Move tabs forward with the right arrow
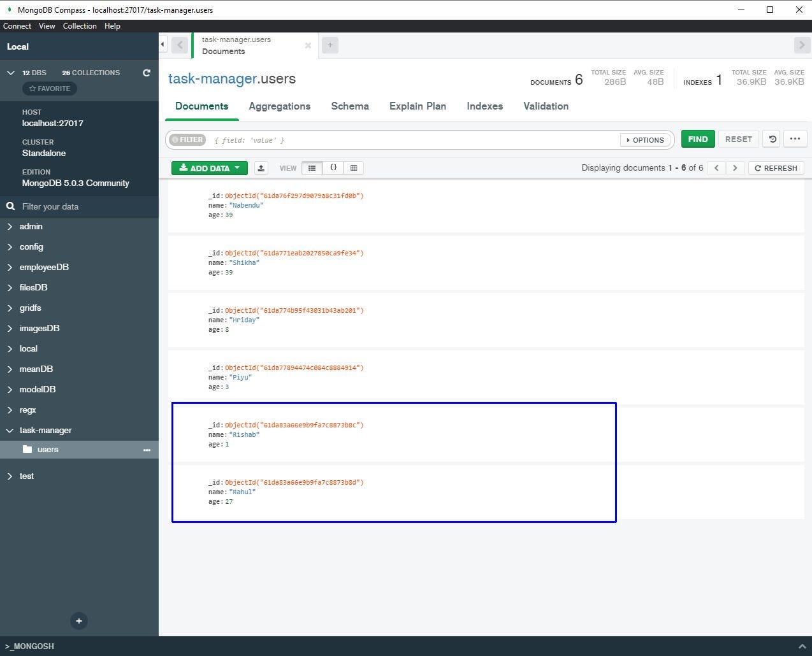812x656 pixels. pos(802,45)
